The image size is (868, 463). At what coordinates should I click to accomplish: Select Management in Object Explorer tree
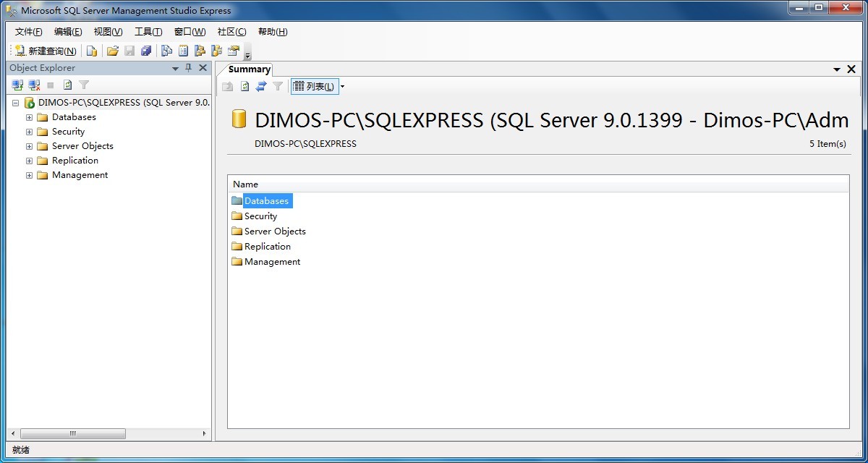click(80, 175)
